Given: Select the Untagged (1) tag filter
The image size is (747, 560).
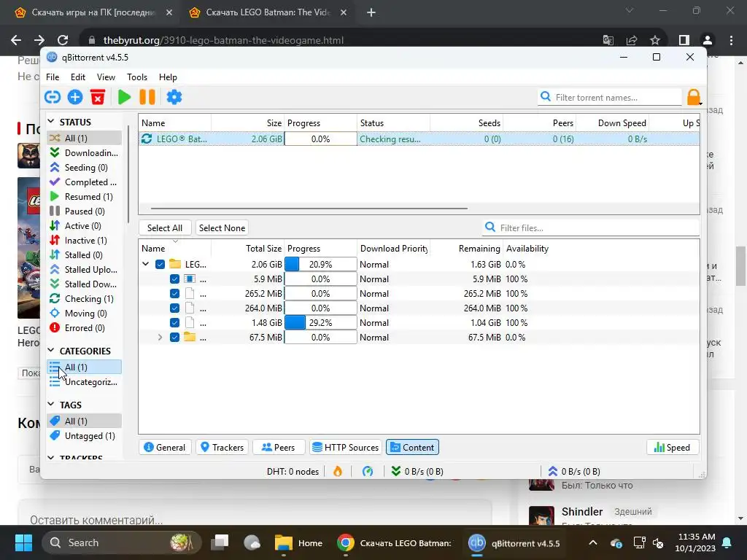Looking at the screenshot, I should pos(85,436).
